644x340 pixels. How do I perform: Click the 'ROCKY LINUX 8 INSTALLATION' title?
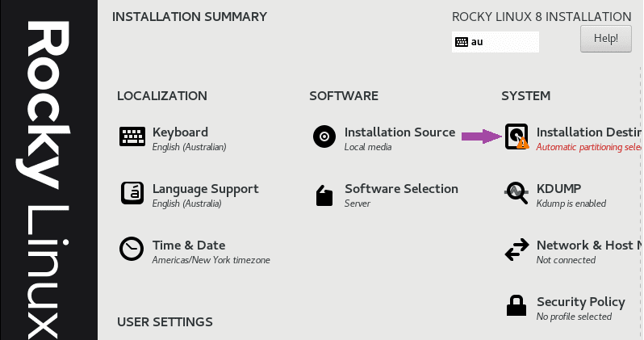tap(542, 17)
